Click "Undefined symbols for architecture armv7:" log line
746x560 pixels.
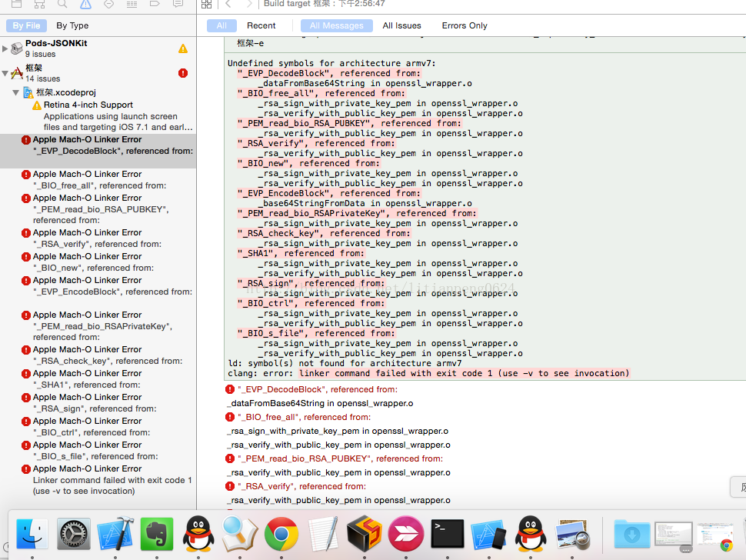(331, 63)
